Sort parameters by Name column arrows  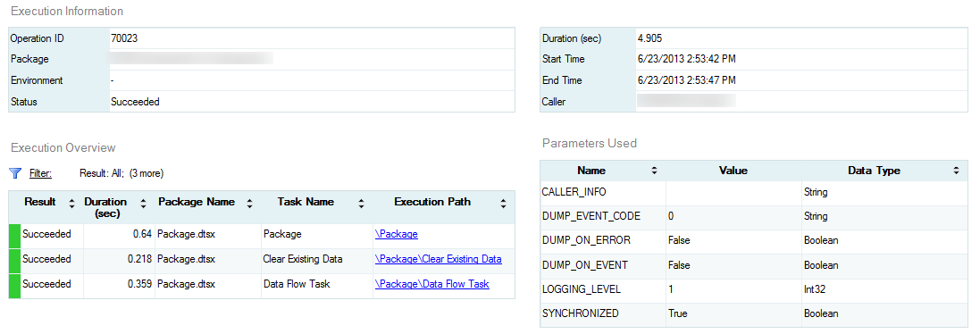pyautogui.click(x=654, y=171)
